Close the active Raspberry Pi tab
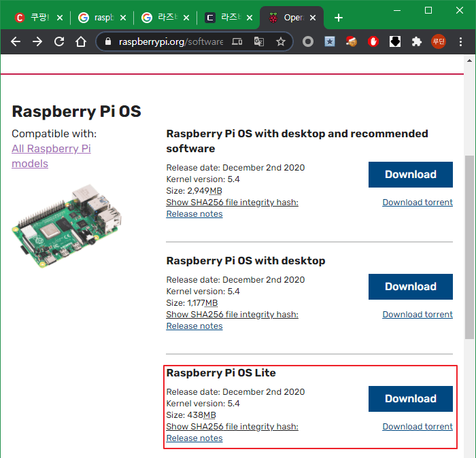The width and height of the screenshot is (476, 458). pyautogui.click(x=313, y=18)
